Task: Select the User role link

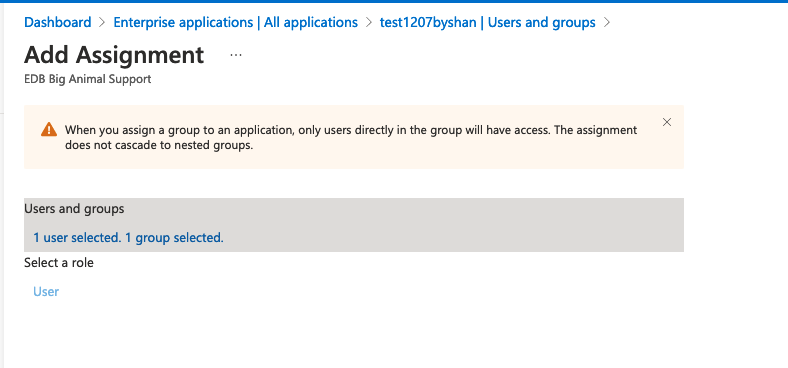Action: pos(46,292)
